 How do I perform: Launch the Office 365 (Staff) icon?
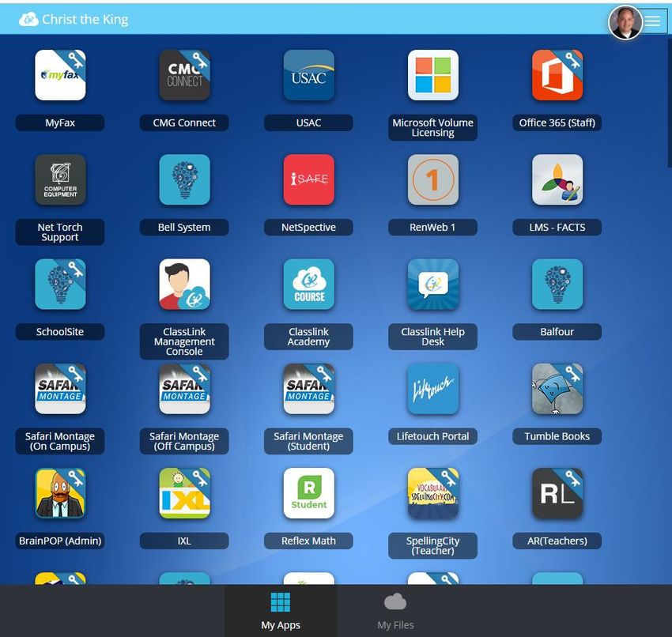click(x=557, y=75)
